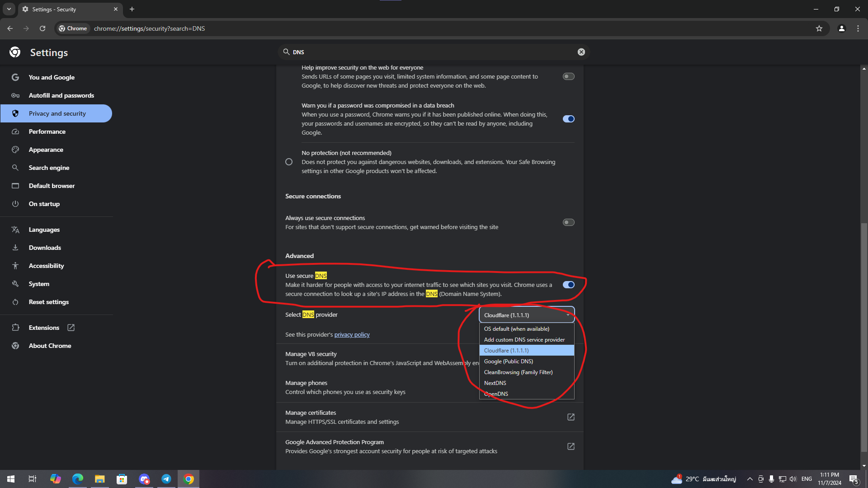Open the notification center icon

[x=854, y=479]
